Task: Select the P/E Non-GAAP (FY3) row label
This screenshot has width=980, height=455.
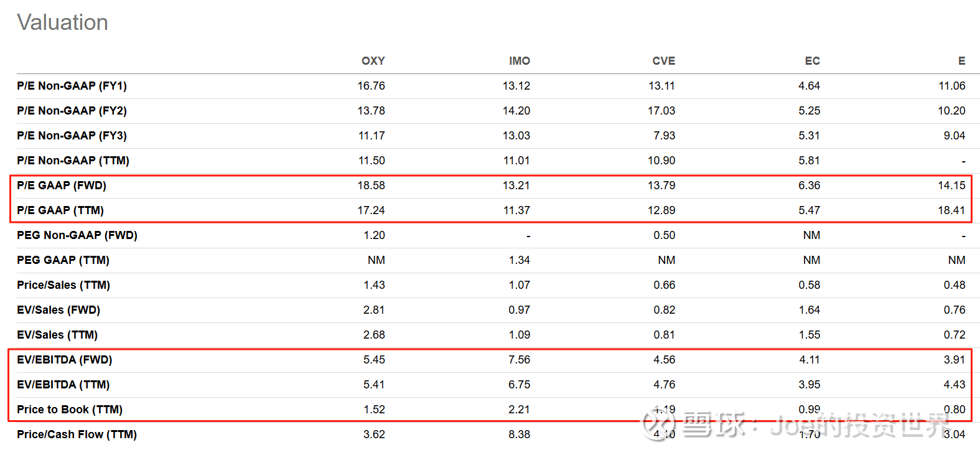Action: click(72, 136)
